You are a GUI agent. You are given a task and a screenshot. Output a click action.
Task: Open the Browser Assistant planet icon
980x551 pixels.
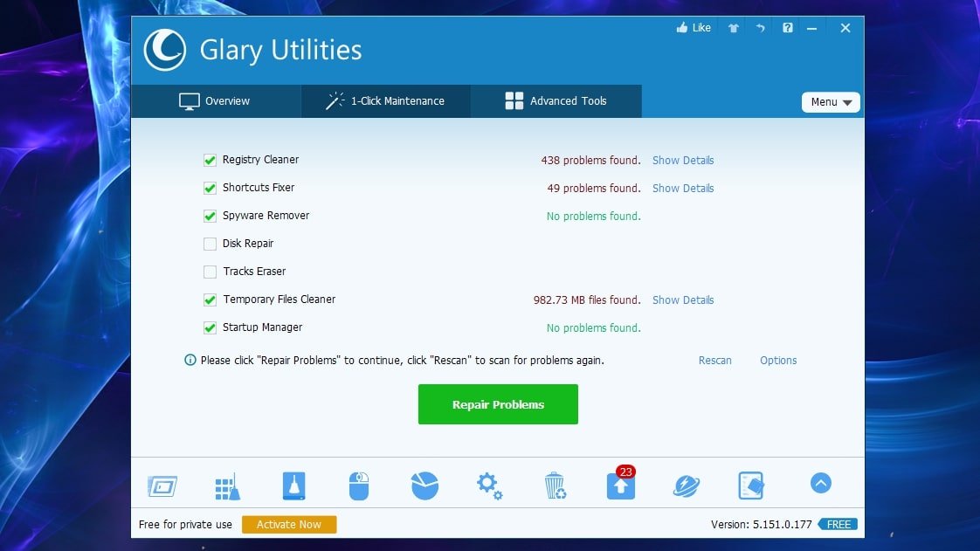687,486
